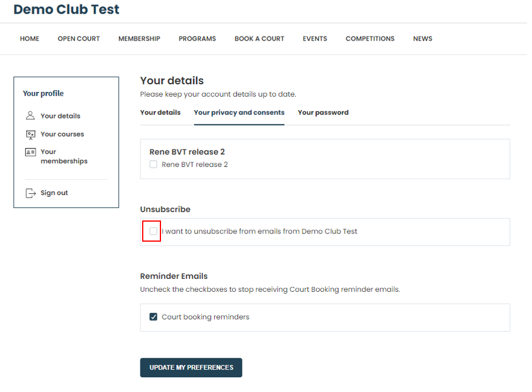Tick the Rene BVT release 2 checkbox

point(153,164)
